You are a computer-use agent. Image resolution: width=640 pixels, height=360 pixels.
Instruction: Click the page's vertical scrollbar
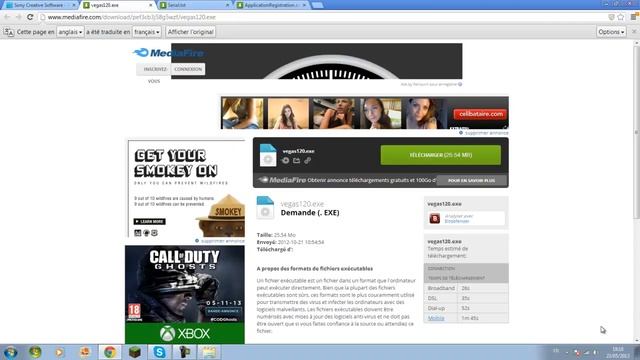click(636, 132)
